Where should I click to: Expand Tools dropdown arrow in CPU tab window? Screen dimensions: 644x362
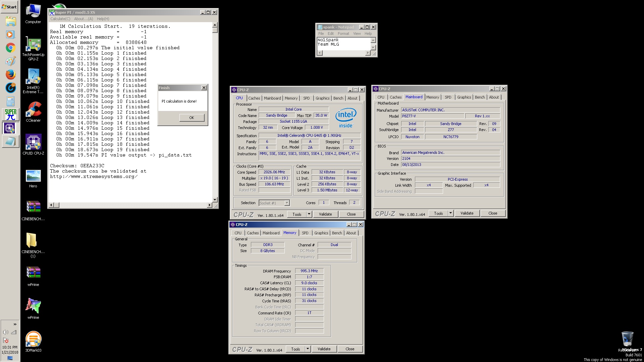point(309,214)
